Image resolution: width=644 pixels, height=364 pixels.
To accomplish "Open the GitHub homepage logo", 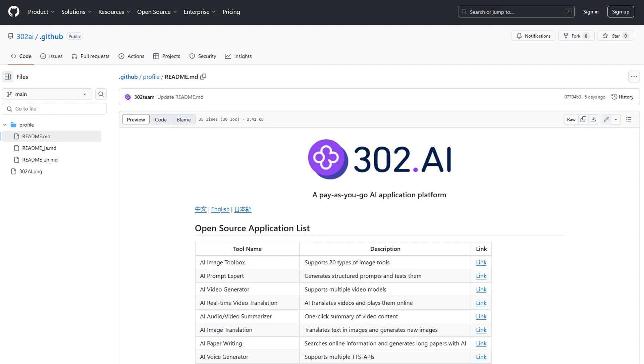I will [14, 12].
